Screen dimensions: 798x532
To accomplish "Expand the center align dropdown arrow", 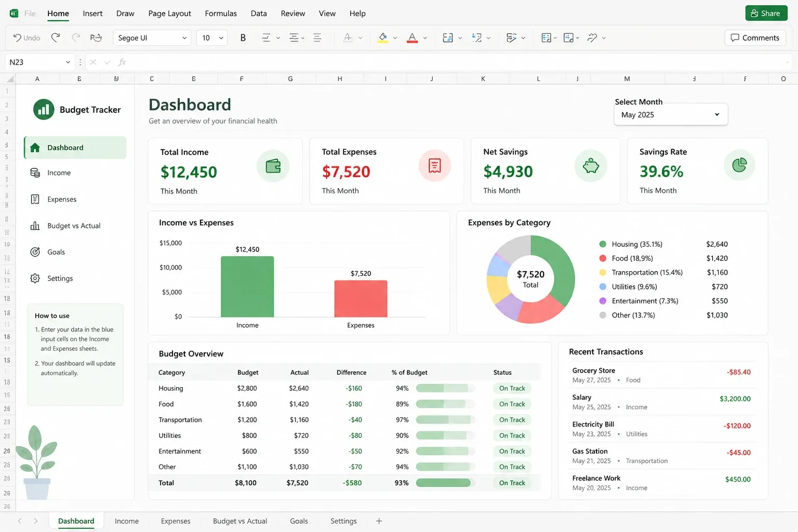I will [303, 38].
